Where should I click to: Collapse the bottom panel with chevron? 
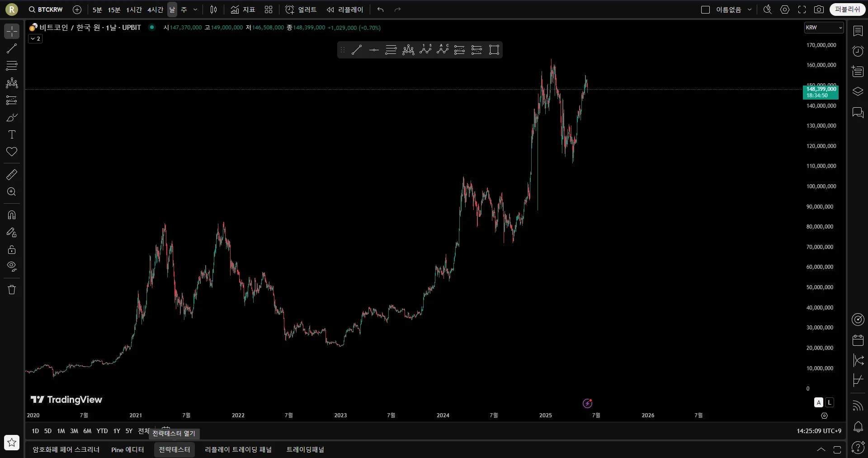pyautogui.click(x=821, y=450)
